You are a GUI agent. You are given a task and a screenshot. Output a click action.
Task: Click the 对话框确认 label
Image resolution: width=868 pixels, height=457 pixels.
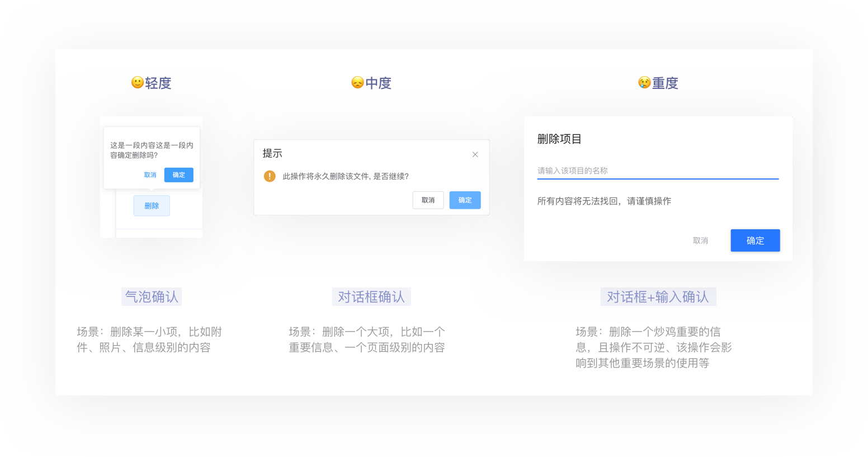[x=371, y=297]
